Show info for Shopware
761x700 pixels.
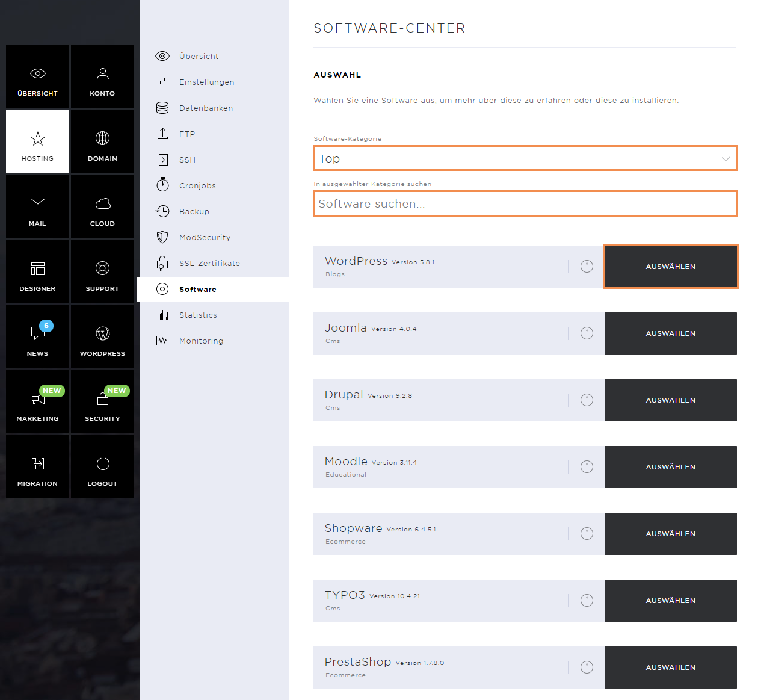(587, 534)
